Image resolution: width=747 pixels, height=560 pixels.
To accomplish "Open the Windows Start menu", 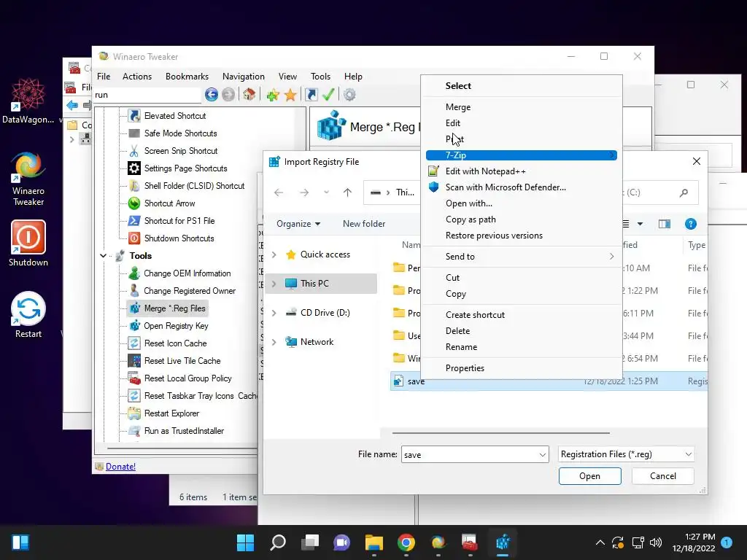I will pos(246,542).
